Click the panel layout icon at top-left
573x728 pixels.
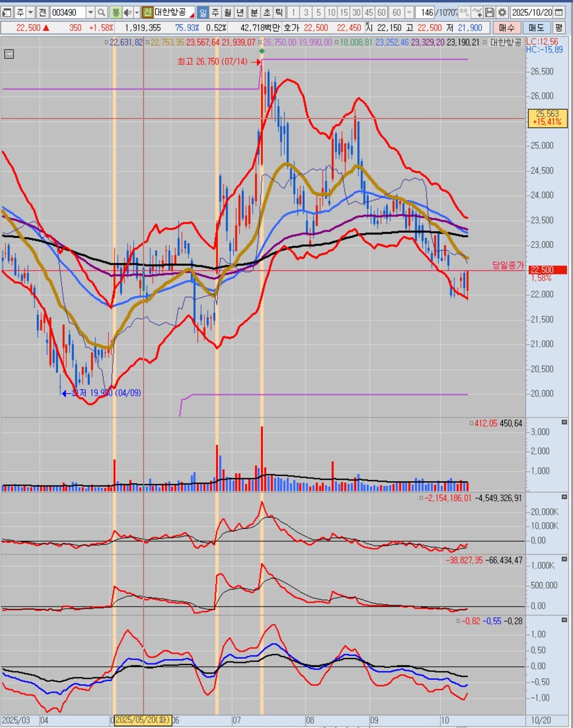[x=7, y=12]
